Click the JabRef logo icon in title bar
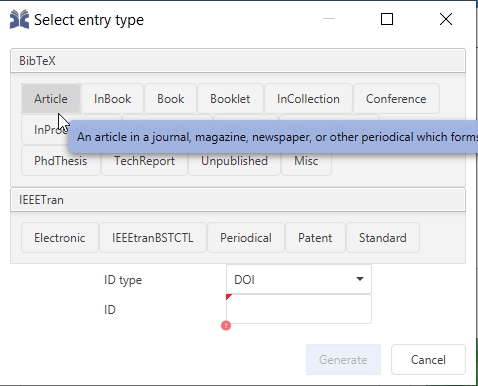Viewport: 478px width, 386px height. 19,19
